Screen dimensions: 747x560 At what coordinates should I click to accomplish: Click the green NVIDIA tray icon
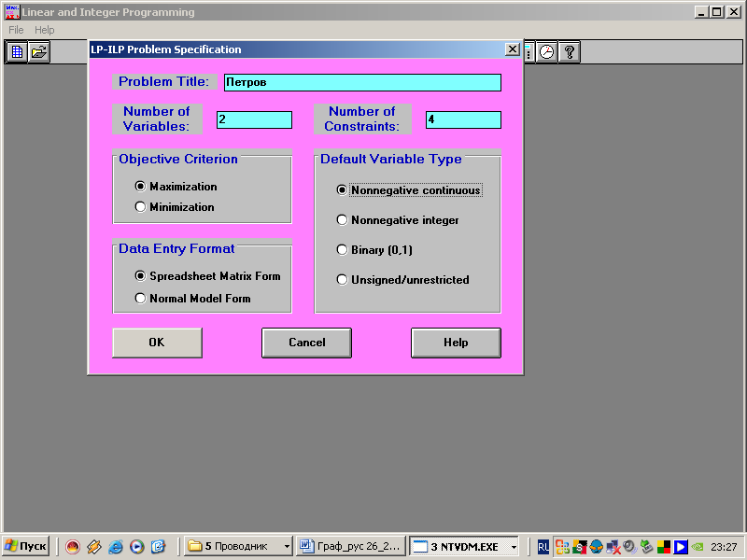click(698, 547)
